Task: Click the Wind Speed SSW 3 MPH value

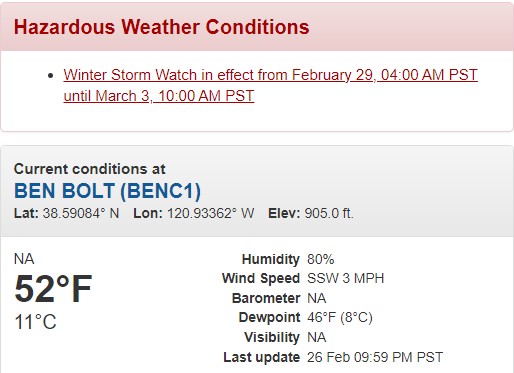Action: 346,278
